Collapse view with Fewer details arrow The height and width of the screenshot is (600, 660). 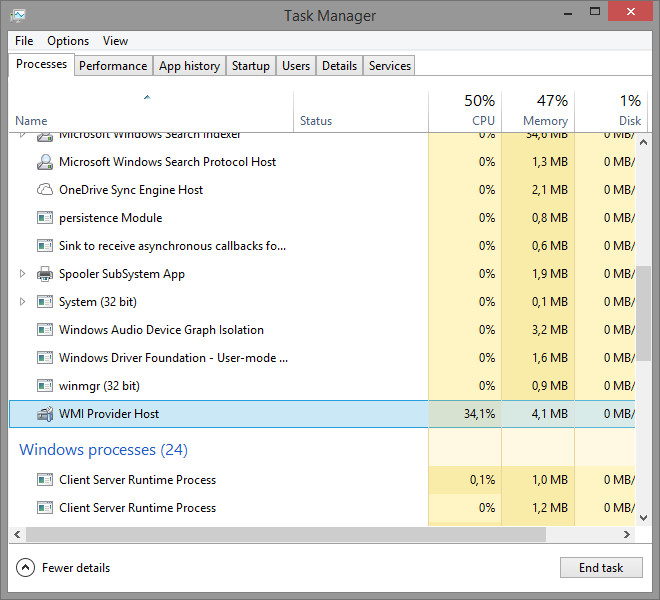pyautogui.click(x=25, y=568)
